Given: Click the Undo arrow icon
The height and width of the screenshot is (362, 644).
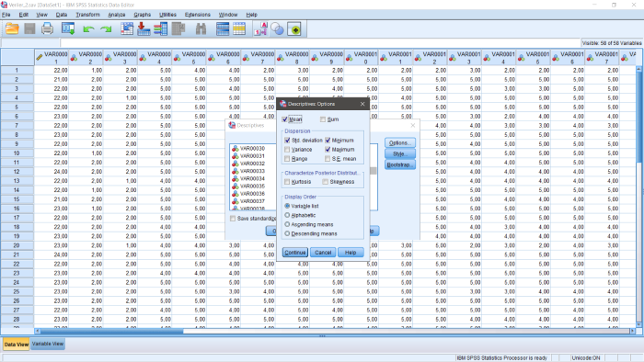Looking at the screenshot, I should [x=88, y=29].
